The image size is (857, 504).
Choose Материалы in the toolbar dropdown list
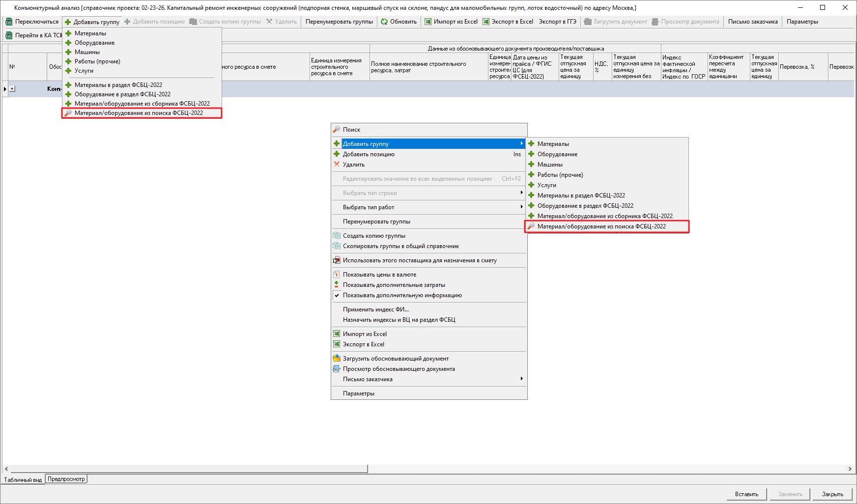point(143,33)
